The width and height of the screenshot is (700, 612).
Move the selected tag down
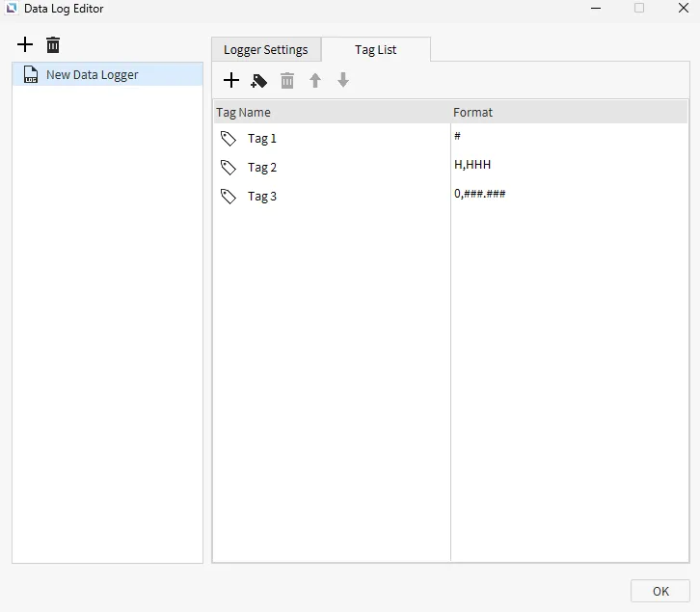coord(343,81)
